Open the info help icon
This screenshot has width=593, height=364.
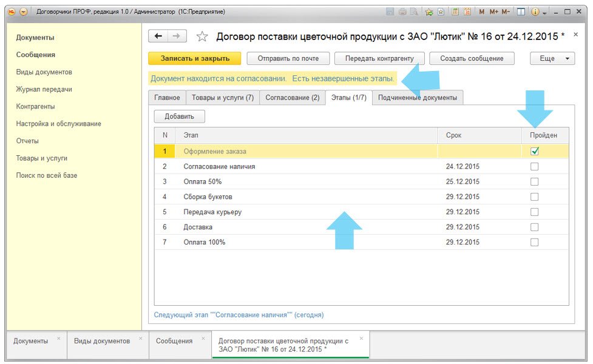coord(535,12)
